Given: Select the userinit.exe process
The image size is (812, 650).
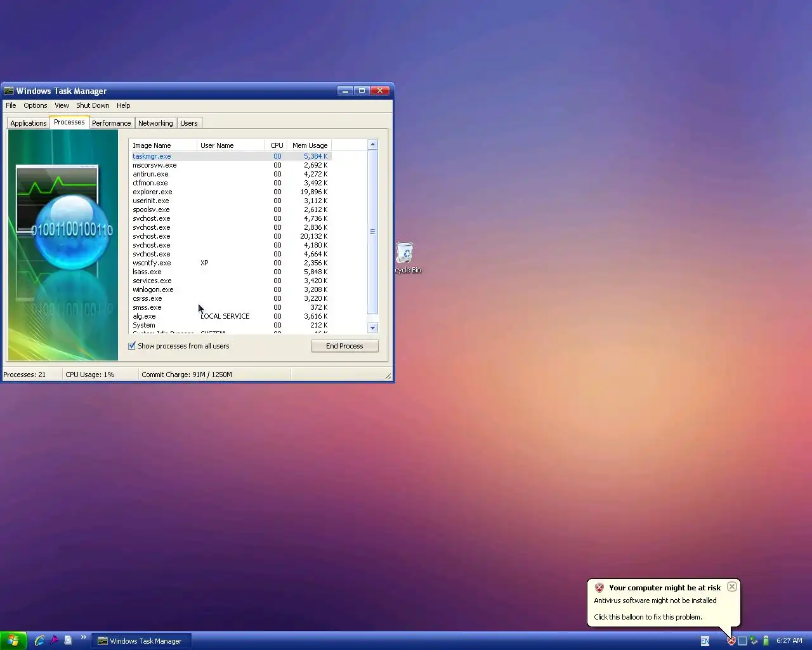Looking at the screenshot, I should point(230,201).
